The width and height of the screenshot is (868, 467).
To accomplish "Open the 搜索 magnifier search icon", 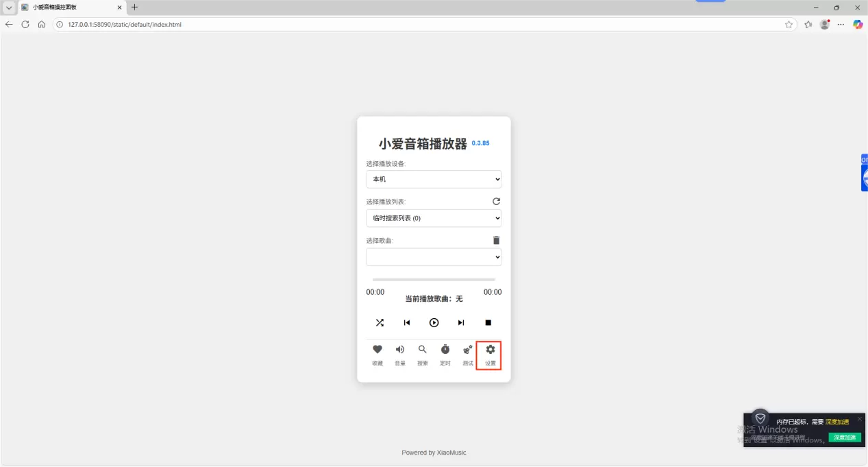I will [423, 350].
